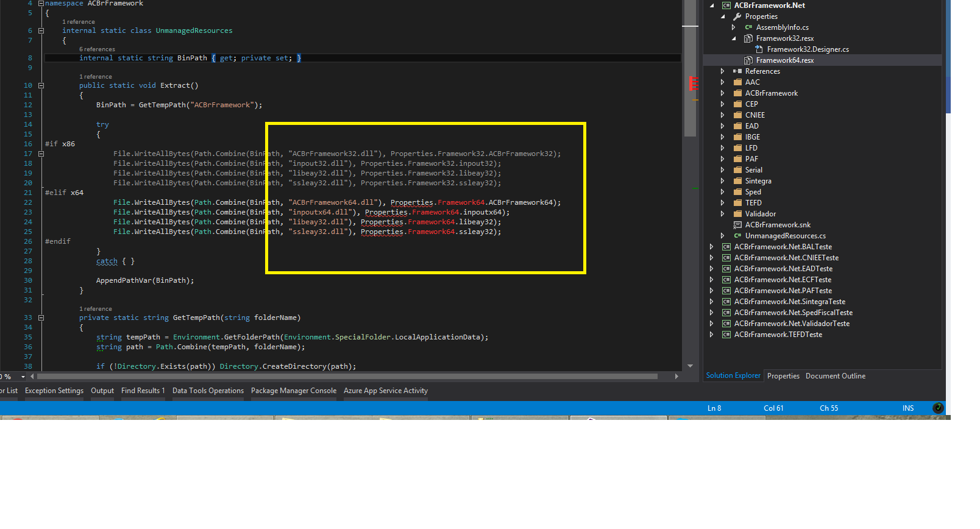
Task: Click the TEFD folder icon
Action: point(737,203)
